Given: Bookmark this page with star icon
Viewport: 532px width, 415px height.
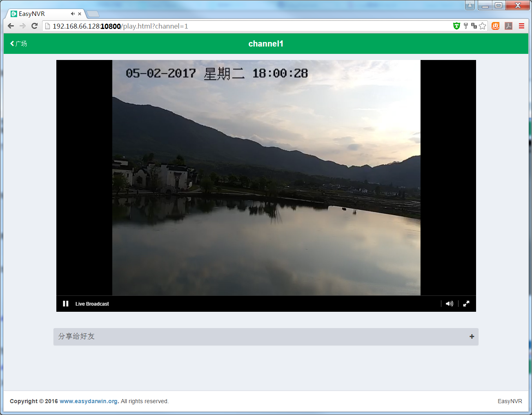Looking at the screenshot, I should coord(483,26).
